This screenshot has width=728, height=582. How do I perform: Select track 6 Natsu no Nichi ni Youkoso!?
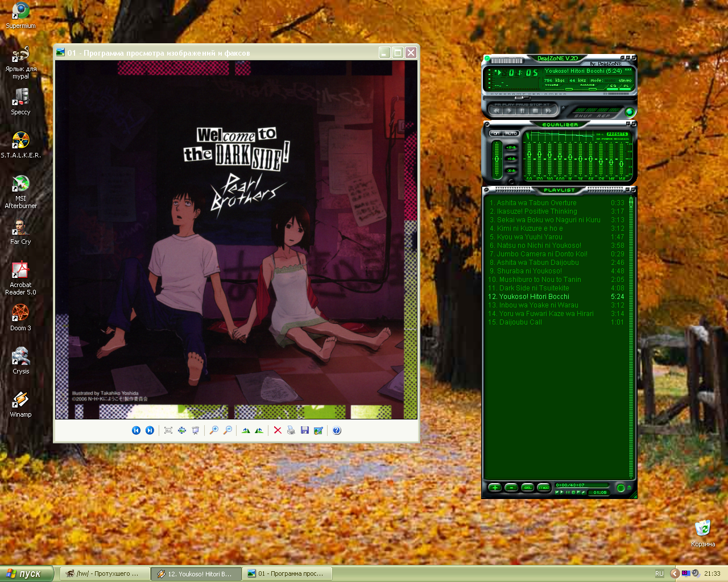(x=556, y=246)
